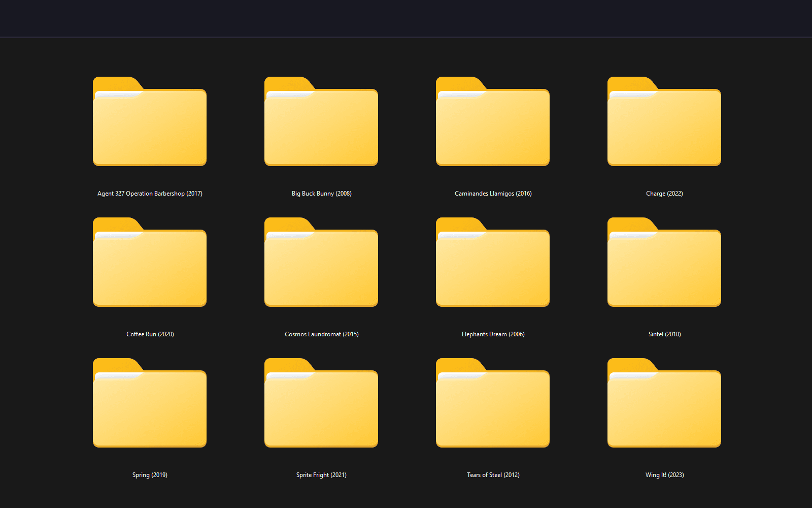812x508 pixels.
Task: Click the label 'Wing It! (2023)'
Action: [664, 475]
